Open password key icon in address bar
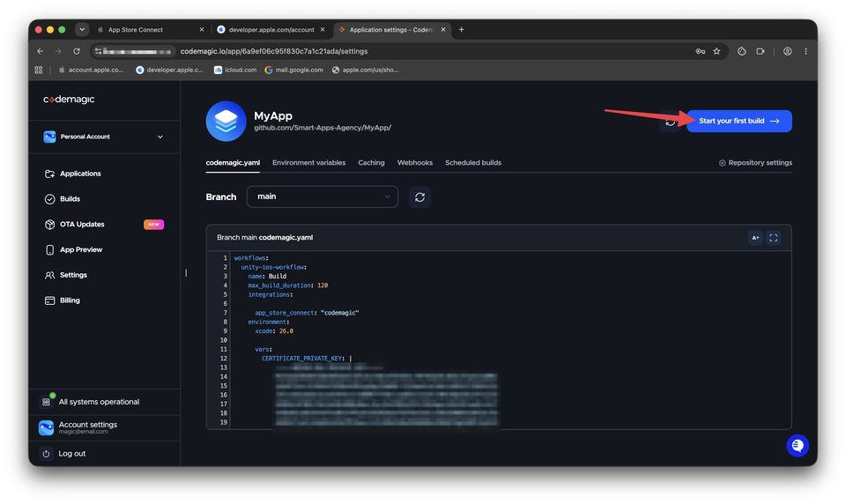Screen dimensions: 846x504 click(x=701, y=51)
